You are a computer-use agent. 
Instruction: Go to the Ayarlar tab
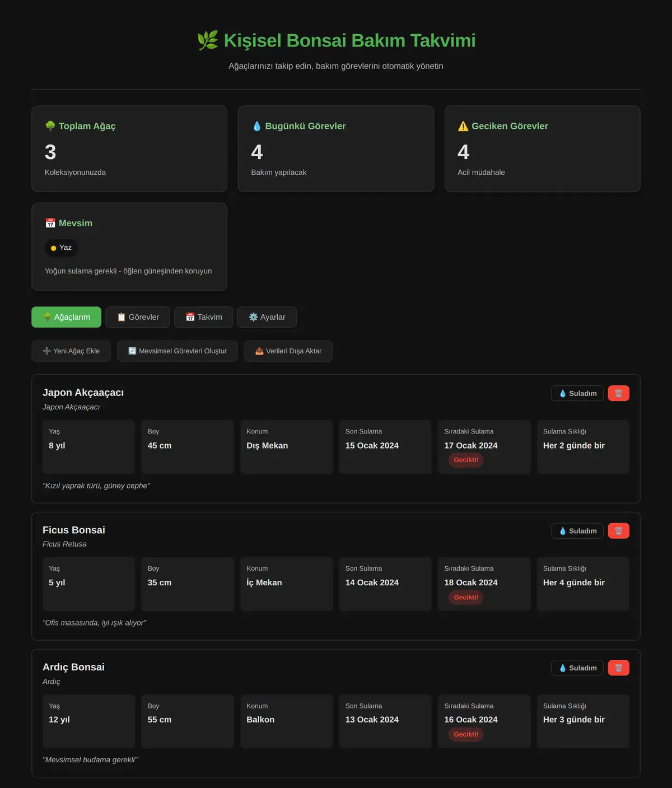coord(267,317)
